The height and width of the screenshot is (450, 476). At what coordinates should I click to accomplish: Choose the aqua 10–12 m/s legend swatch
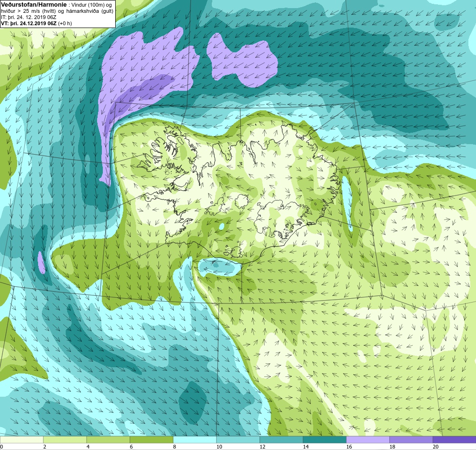click(238, 440)
